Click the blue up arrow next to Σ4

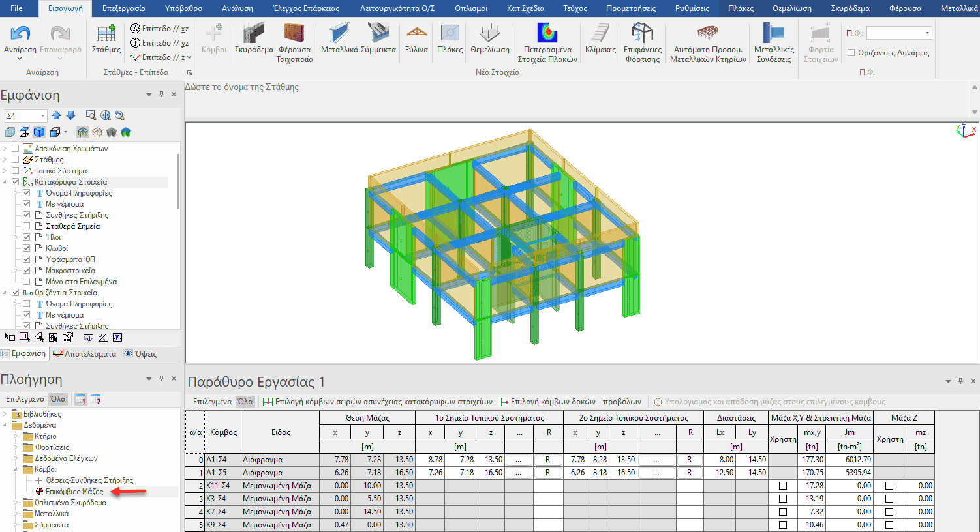pyautogui.click(x=57, y=115)
